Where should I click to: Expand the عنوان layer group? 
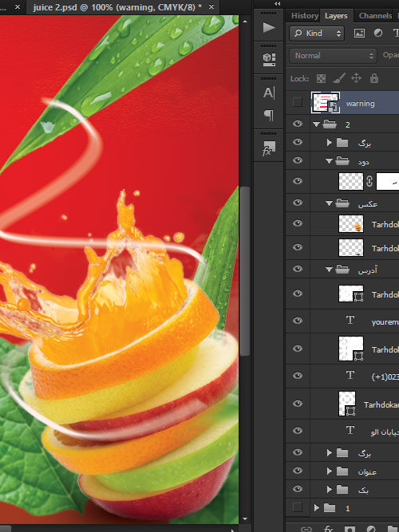pos(329,471)
